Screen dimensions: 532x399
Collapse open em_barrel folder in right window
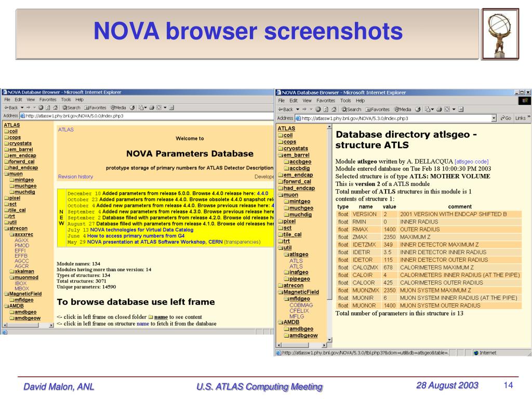click(x=281, y=155)
